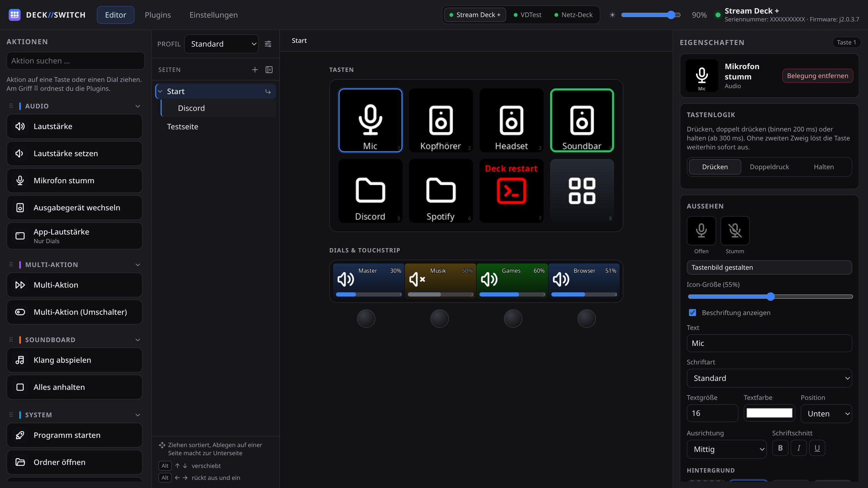
Task: Switch to VDTest device
Action: [x=527, y=15]
